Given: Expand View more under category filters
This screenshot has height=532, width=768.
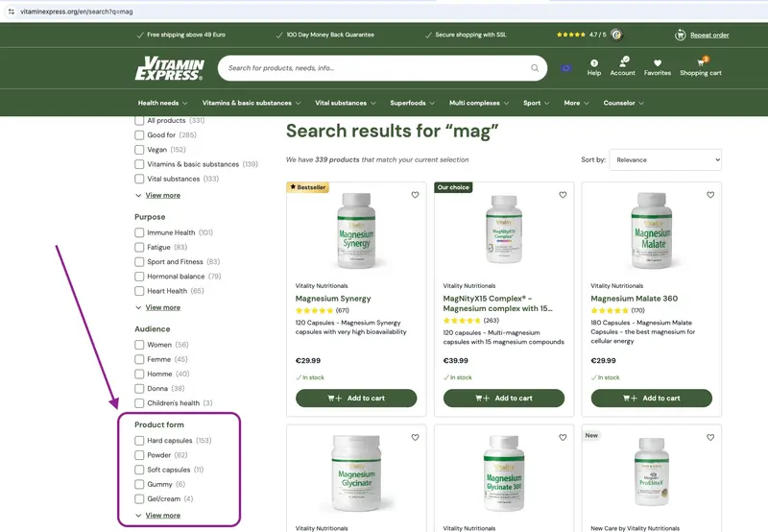Looking at the screenshot, I should (x=162, y=195).
